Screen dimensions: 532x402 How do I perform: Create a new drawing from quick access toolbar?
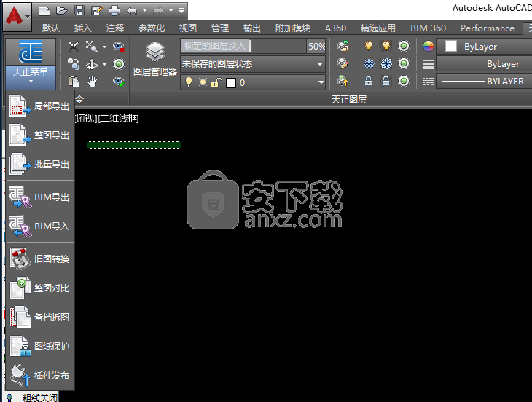tap(44, 11)
